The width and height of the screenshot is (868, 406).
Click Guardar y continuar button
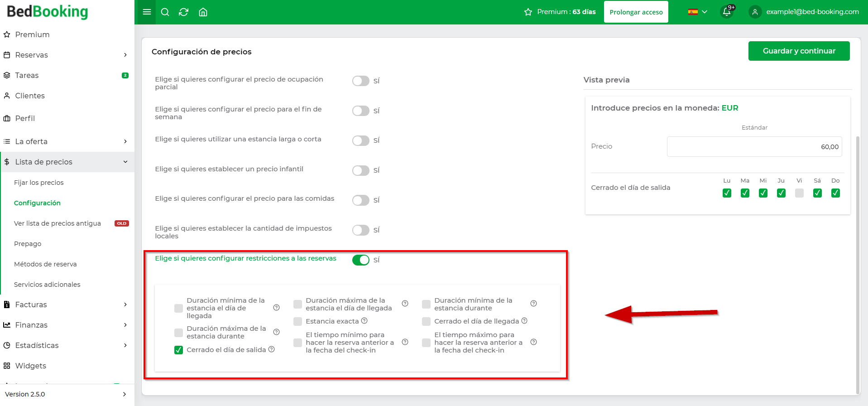[x=799, y=51]
